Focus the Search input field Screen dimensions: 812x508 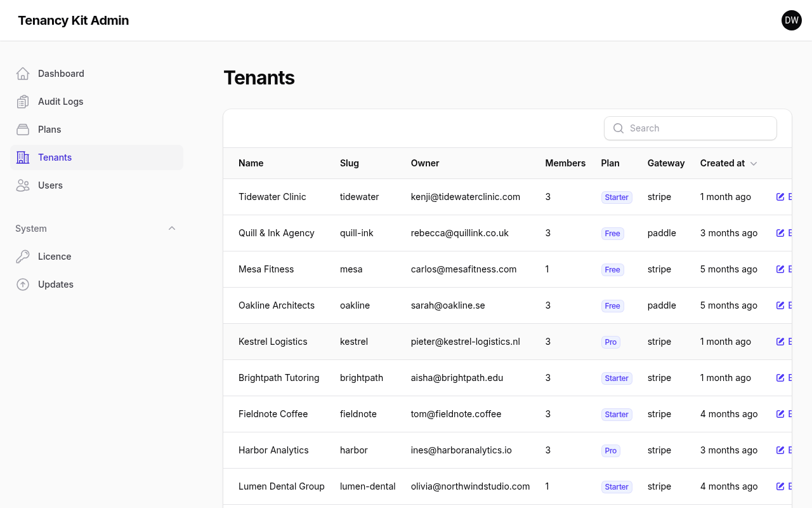coord(690,128)
